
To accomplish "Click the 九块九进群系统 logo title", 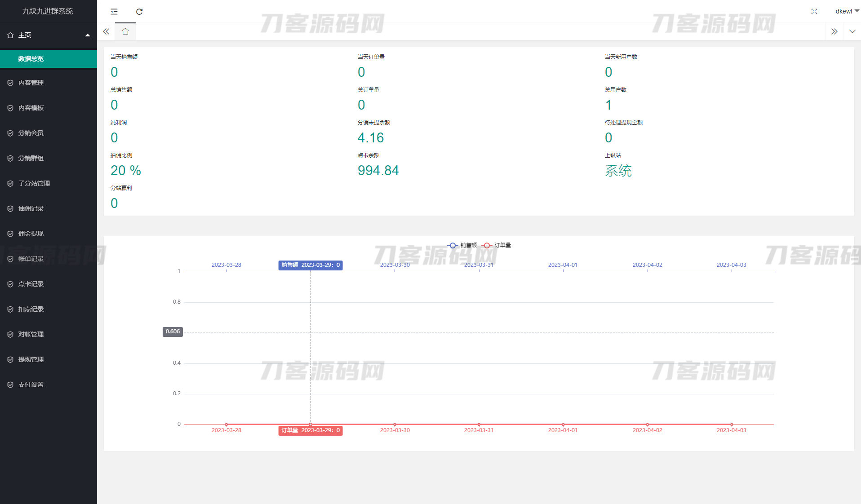I will [x=48, y=11].
